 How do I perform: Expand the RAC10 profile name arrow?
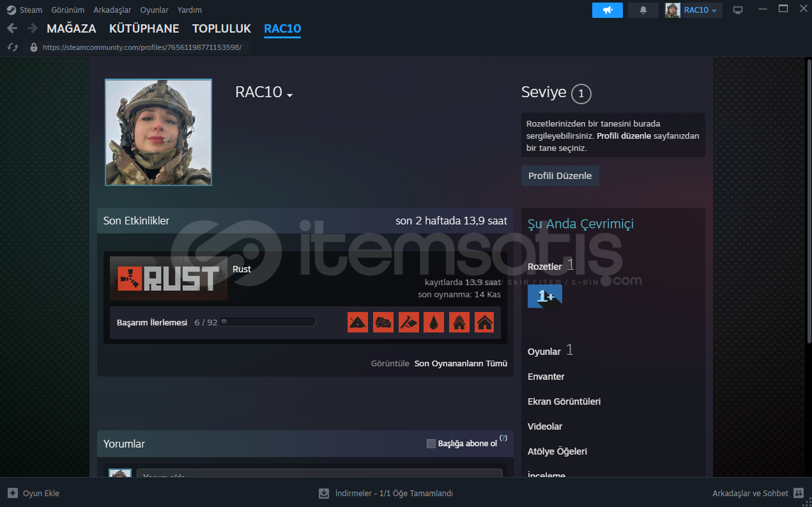289,95
